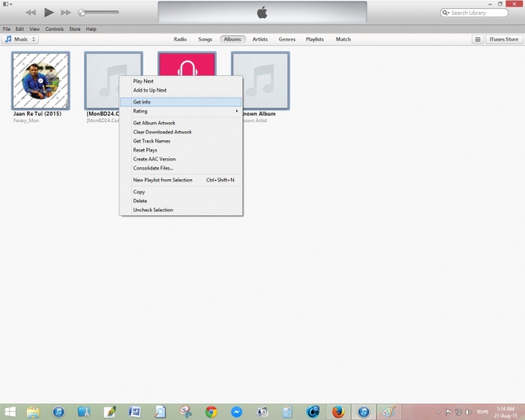Click the Previous track rewind button

31,13
